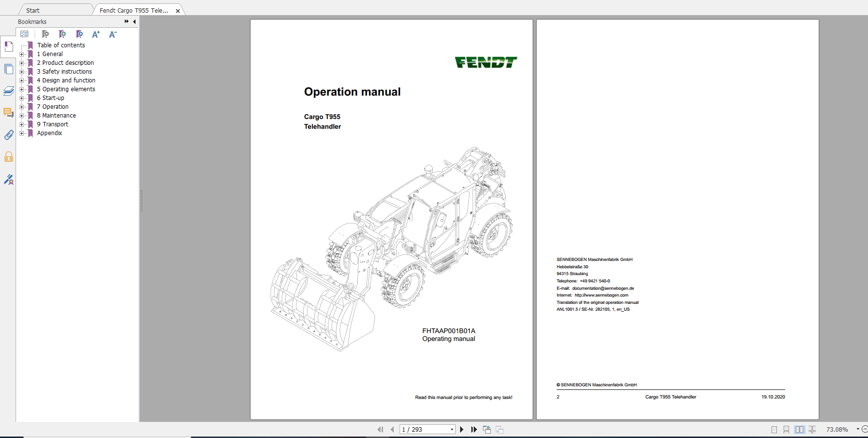This screenshot has width=868, height=438.
Task: Switch to continuous facing view
Action: point(812,430)
